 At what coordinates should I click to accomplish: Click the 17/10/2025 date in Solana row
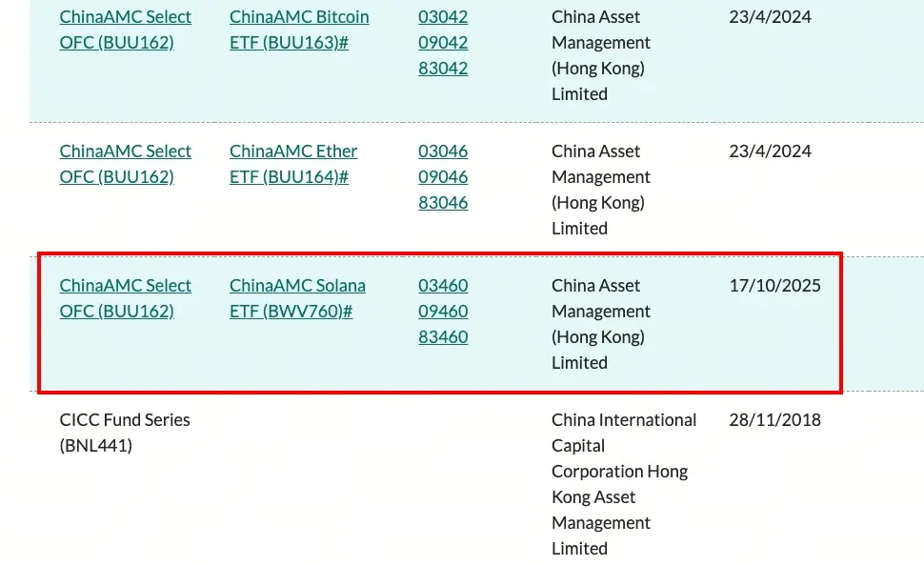tap(774, 286)
